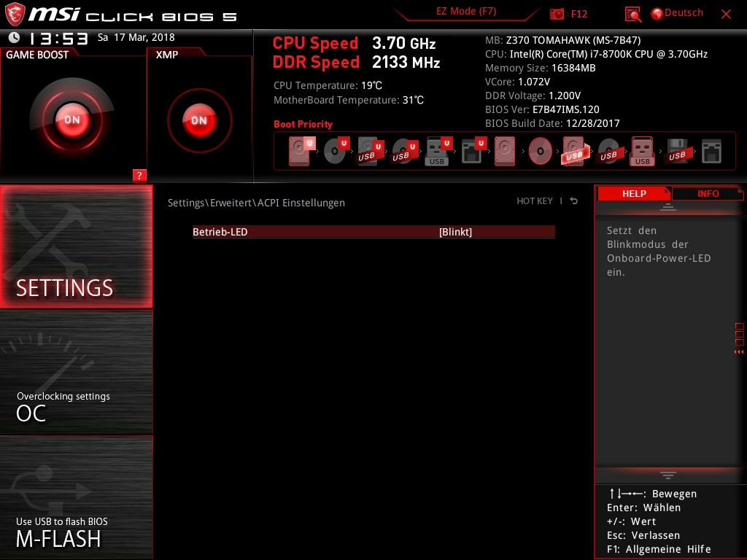Click the F1: Allgemeine Hilfe hint
The height and width of the screenshot is (560, 747).
tap(659, 549)
